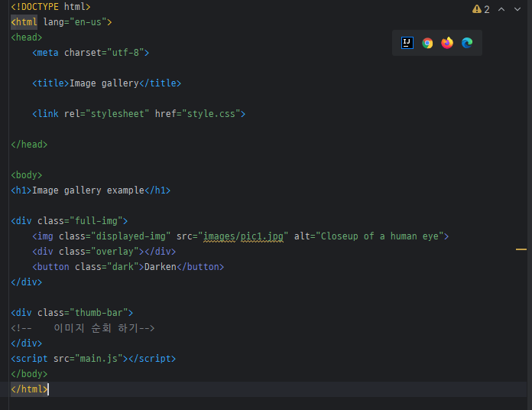Image resolution: width=532 pixels, height=410 pixels.
Task: Click the closing div after Darken button
Action: (27, 282)
